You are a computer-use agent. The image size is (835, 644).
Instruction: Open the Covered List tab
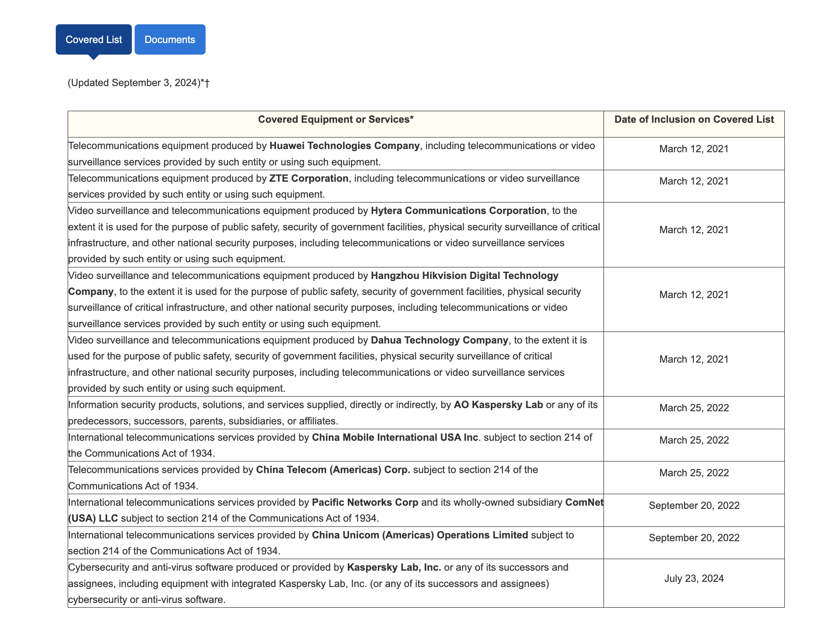click(94, 39)
